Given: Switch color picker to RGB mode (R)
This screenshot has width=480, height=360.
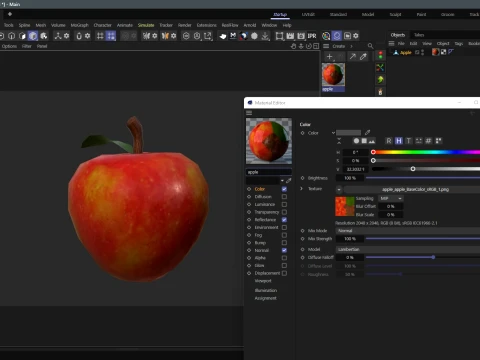Looking at the screenshot, I should tap(389, 141).
